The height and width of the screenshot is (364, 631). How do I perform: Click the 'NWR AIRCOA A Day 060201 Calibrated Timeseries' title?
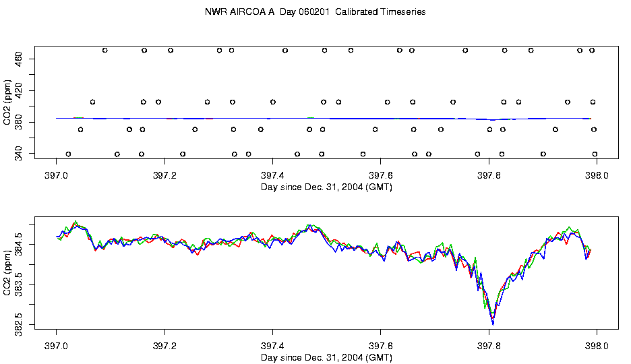315,11
